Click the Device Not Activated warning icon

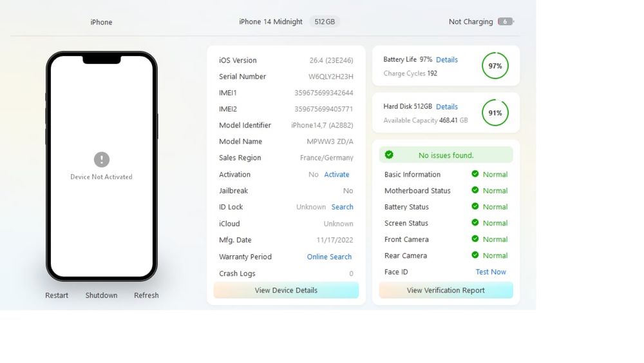point(102,159)
